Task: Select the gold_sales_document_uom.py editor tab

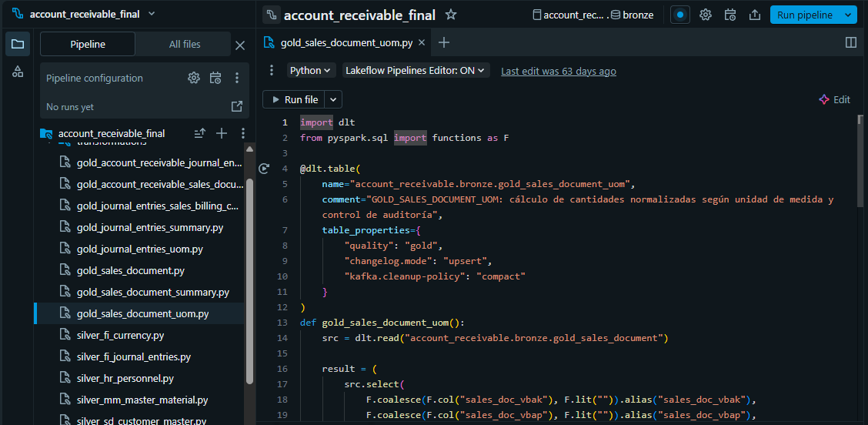Action: [344, 42]
